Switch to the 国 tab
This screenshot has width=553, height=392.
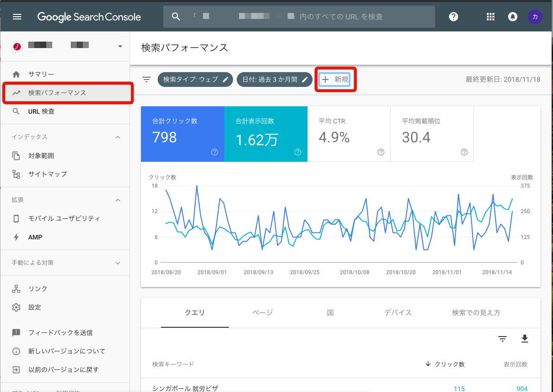(x=330, y=312)
